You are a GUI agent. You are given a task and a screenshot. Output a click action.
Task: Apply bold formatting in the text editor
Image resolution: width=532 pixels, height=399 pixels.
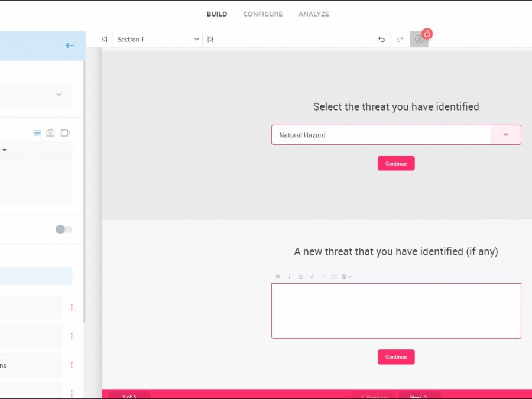point(278,277)
